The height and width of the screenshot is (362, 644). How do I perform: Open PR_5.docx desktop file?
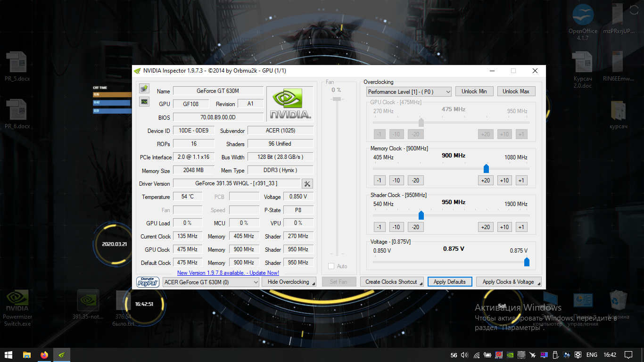click(17, 66)
